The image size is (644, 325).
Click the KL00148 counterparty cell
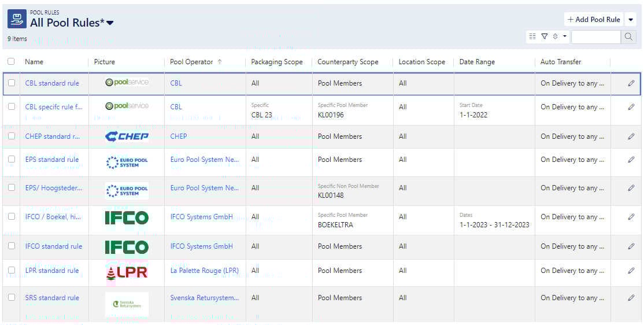pos(331,195)
